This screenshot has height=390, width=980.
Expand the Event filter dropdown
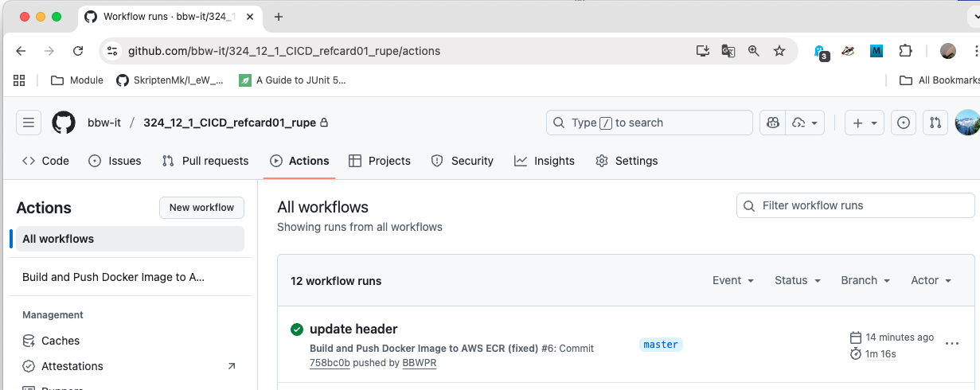point(733,280)
